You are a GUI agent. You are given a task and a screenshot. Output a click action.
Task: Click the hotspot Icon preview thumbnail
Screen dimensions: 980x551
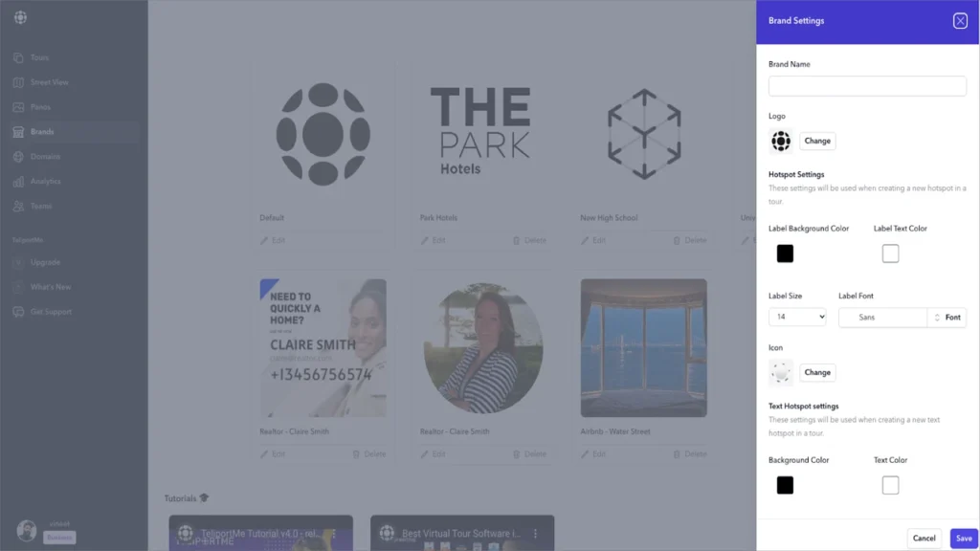781,373
